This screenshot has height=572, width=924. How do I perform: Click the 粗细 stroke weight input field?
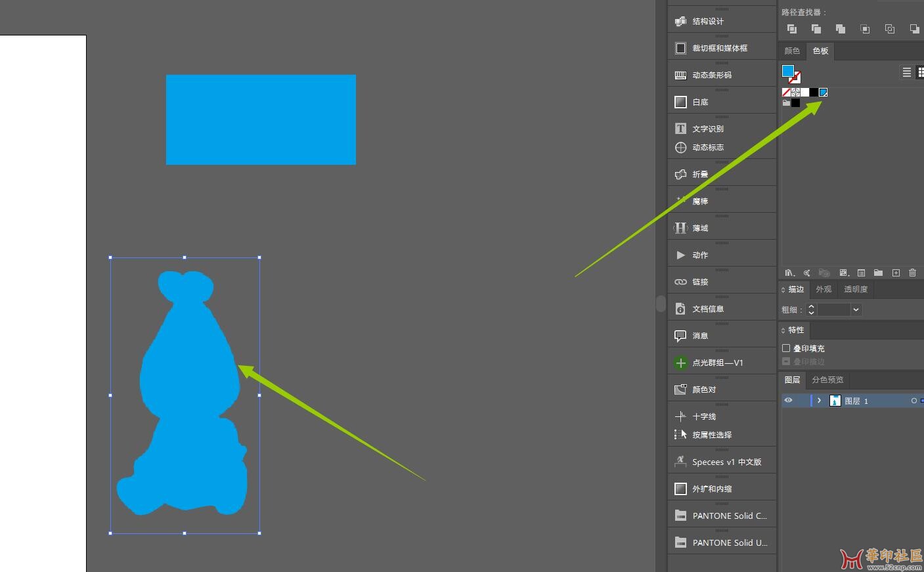[x=834, y=310]
